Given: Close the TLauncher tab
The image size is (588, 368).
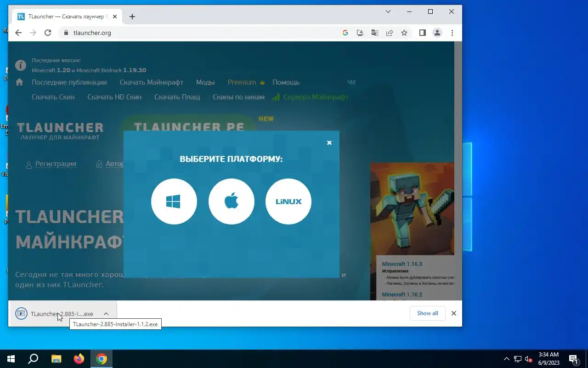Looking at the screenshot, I should point(115,17).
